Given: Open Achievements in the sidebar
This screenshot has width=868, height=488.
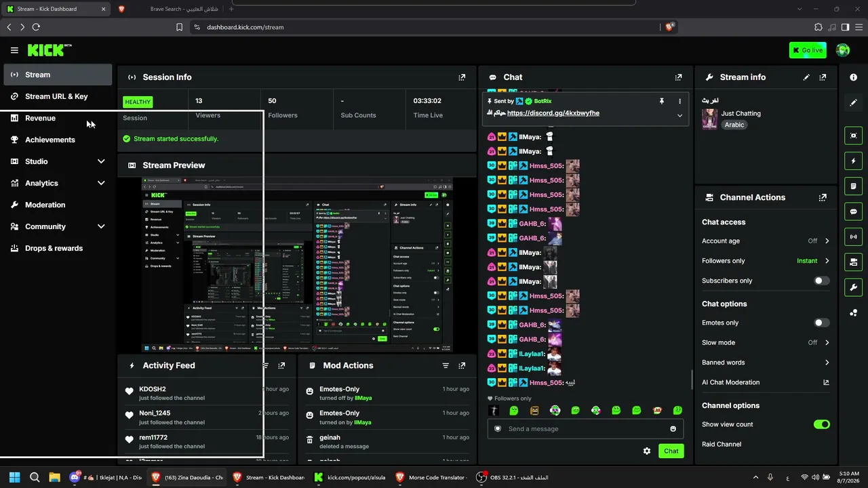Looking at the screenshot, I should (58, 140).
